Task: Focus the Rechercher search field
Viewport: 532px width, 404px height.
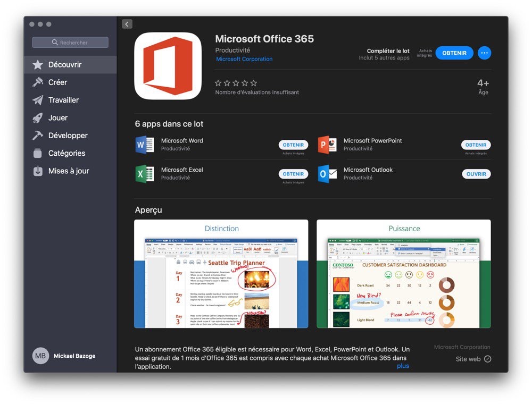Action: pyautogui.click(x=70, y=43)
